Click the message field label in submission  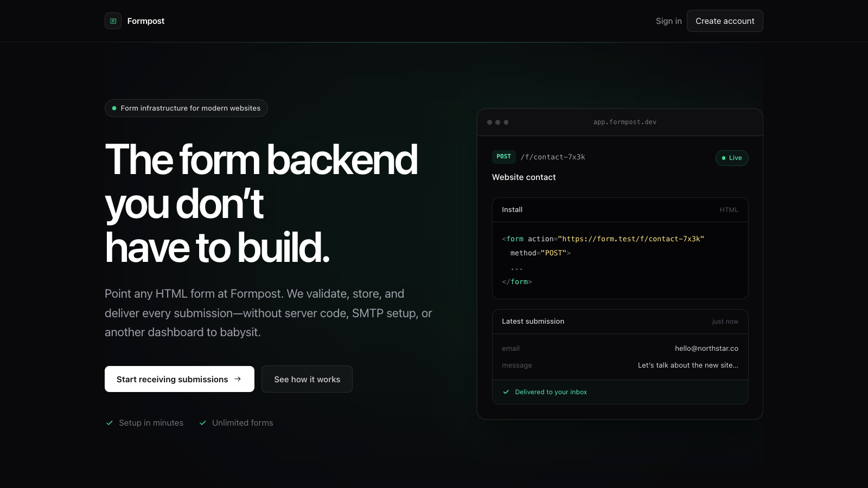517,365
